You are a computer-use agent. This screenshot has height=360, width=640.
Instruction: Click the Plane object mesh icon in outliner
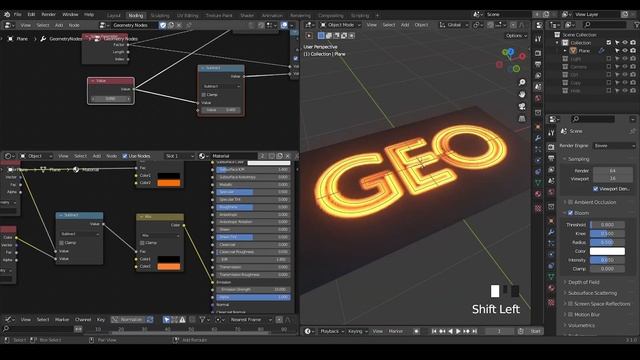(573, 51)
